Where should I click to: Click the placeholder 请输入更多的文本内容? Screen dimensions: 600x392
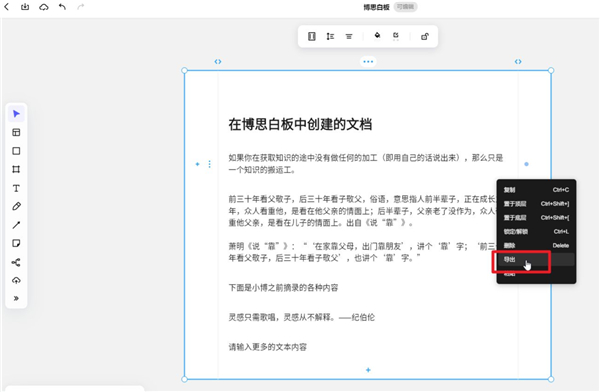(x=267, y=347)
